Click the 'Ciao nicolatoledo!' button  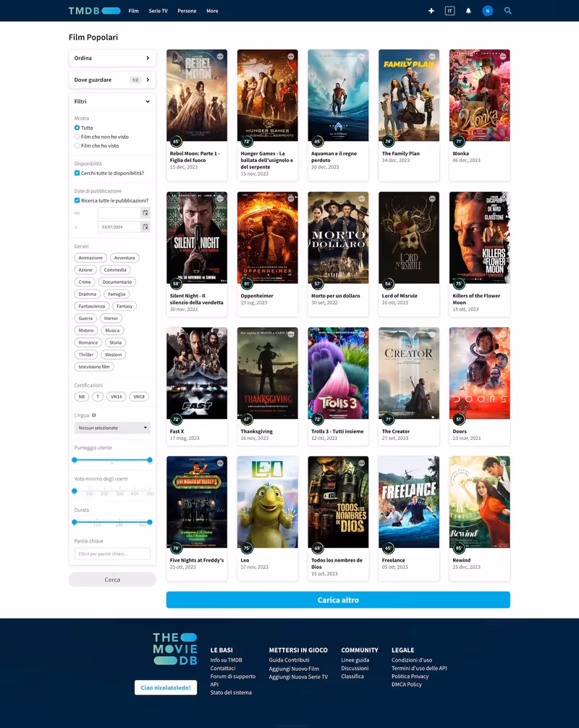pyautogui.click(x=166, y=687)
